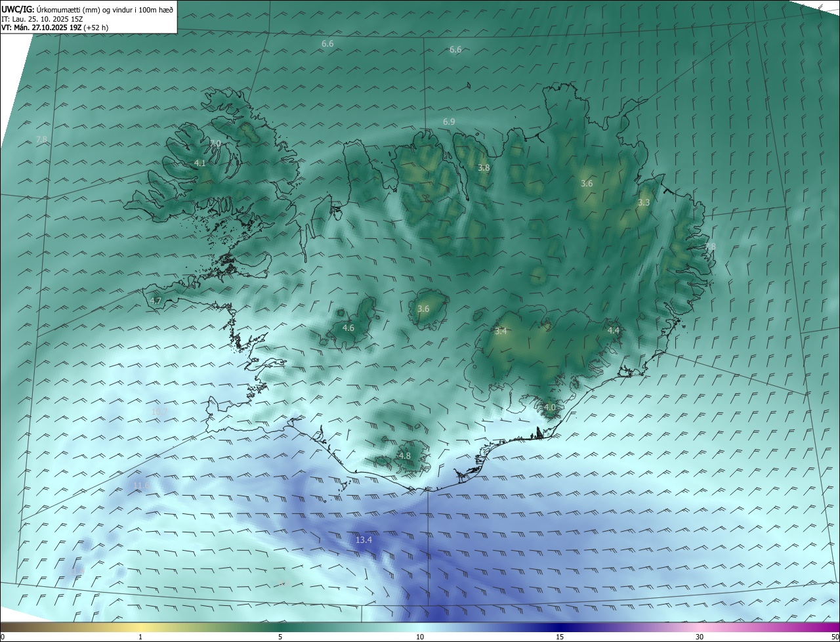Click the 13.4 value off the south coast

[x=364, y=540]
